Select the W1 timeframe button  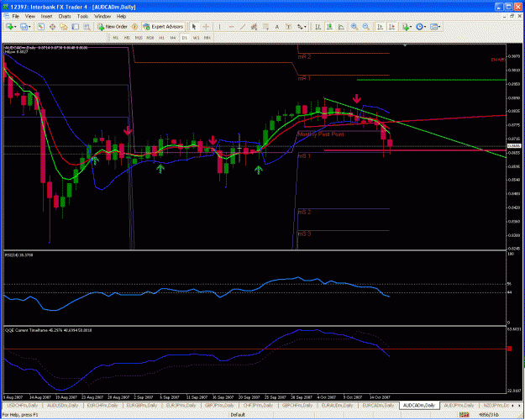point(196,38)
